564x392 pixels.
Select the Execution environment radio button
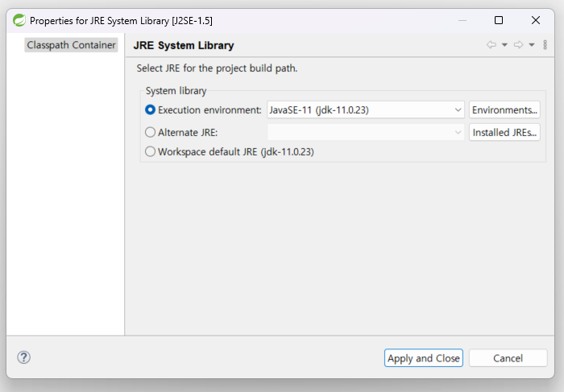click(150, 109)
